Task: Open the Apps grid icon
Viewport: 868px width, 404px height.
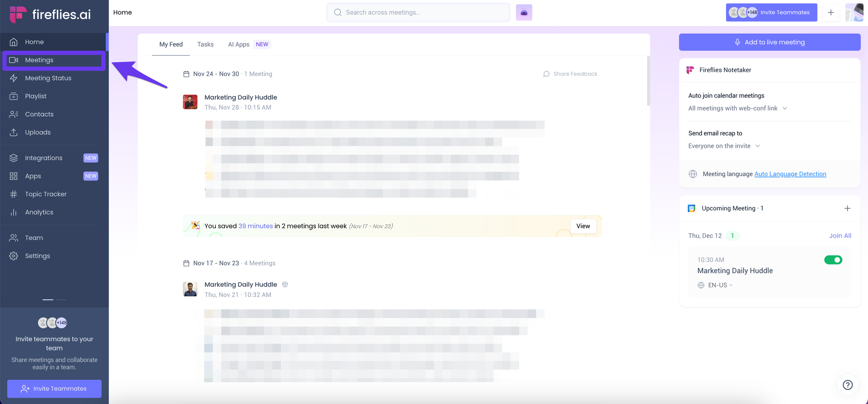Action: click(14, 176)
